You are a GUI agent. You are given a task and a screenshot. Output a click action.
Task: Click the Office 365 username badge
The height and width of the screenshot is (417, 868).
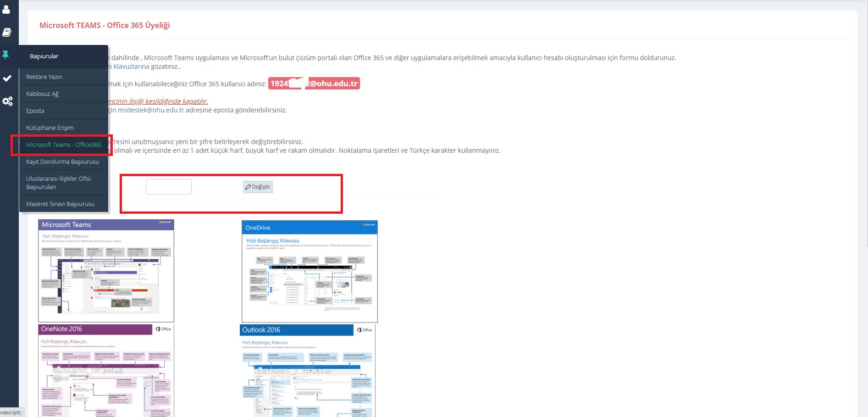314,83
